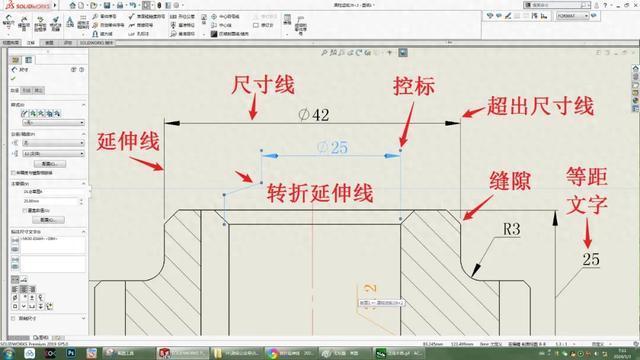Click the Undo arrow in top toolbar

(133, 5)
